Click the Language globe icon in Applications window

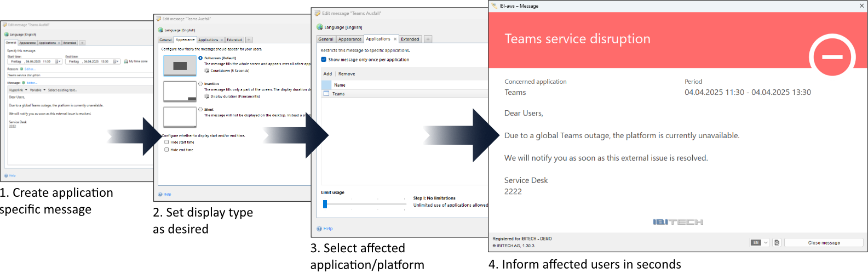click(x=319, y=27)
